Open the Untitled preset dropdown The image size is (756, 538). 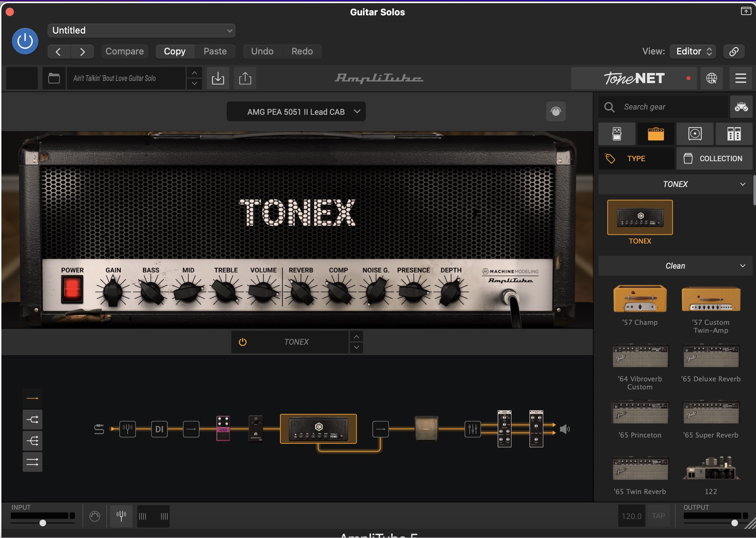coord(142,30)
